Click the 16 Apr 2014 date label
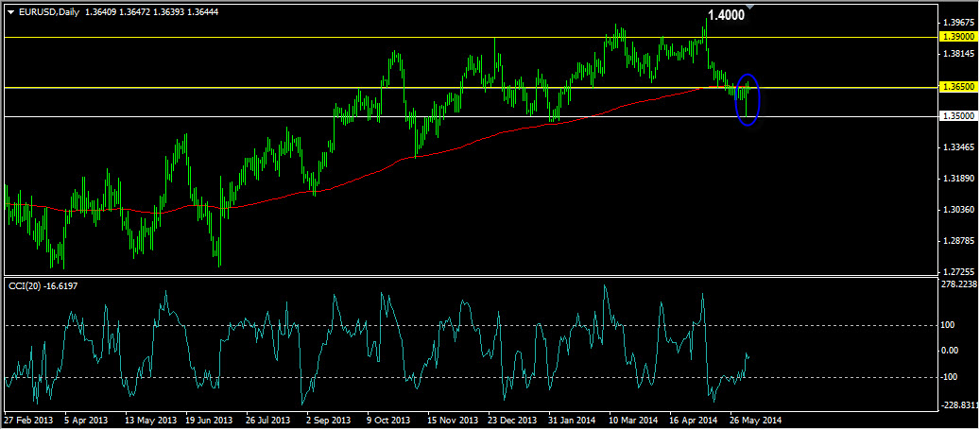Screen dimensions: 980x430 (694, 420)
